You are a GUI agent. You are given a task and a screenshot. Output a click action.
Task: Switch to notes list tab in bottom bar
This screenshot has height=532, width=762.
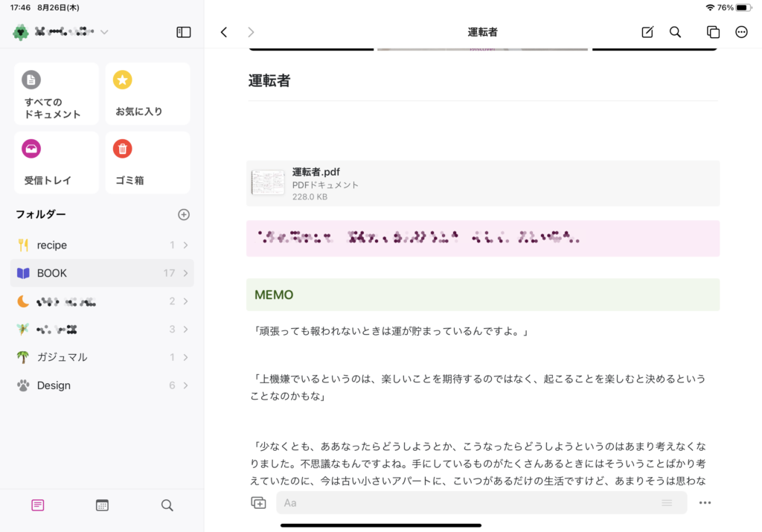tap(38, 505)
